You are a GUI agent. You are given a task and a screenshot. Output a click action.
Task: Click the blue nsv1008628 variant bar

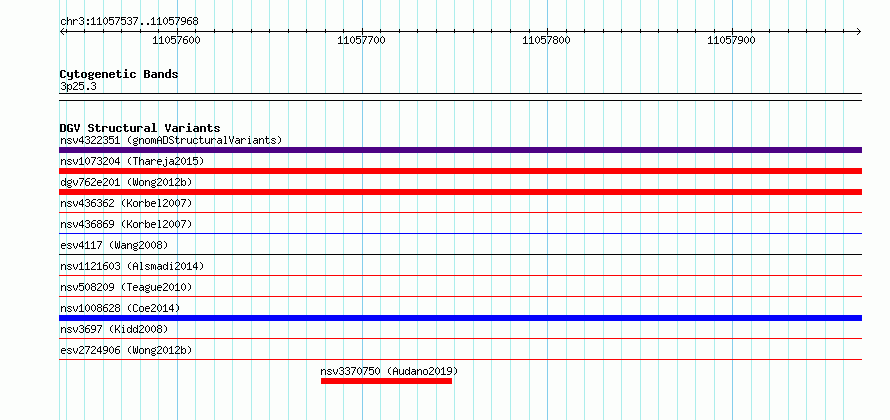pyautogui.click(x=460, y=318)
